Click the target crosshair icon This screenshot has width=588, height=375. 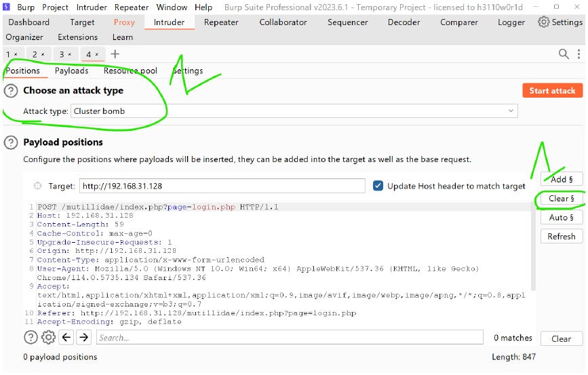tap(37, 186)
